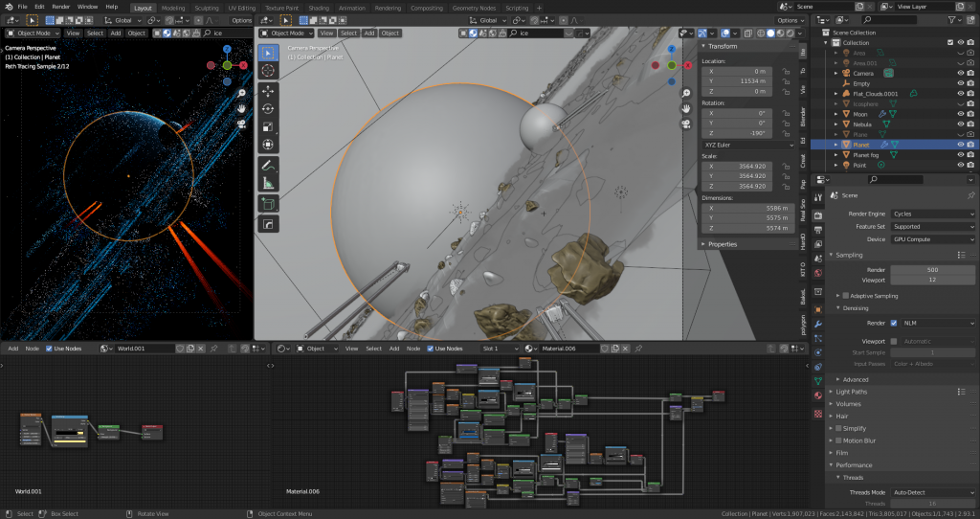
Task: Open XYZ Euler rotation mode dropdown
Action: [x=748, y=145]
